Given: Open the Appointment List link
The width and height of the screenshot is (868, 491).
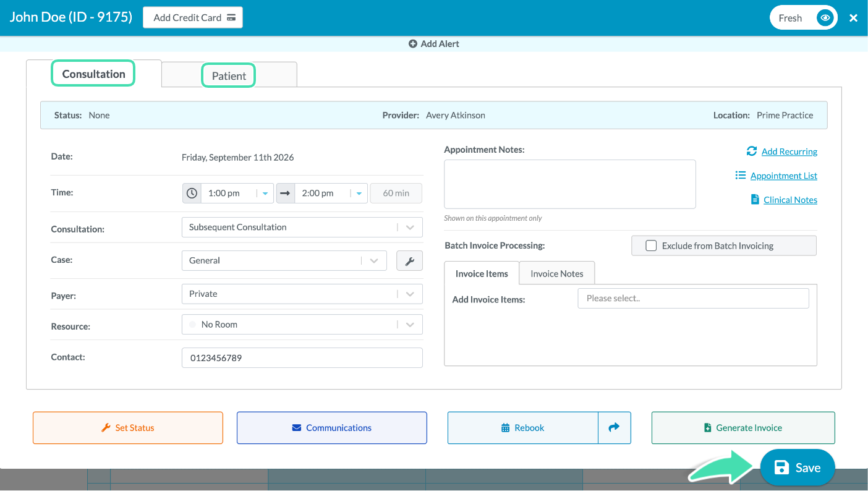Looking at the screenshot, I should (784, 176).
